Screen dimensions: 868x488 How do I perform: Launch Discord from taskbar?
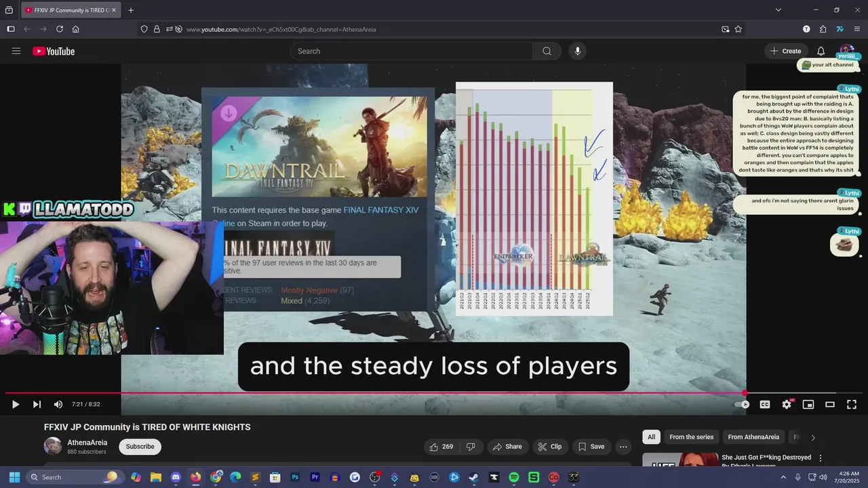coord(176,477)
